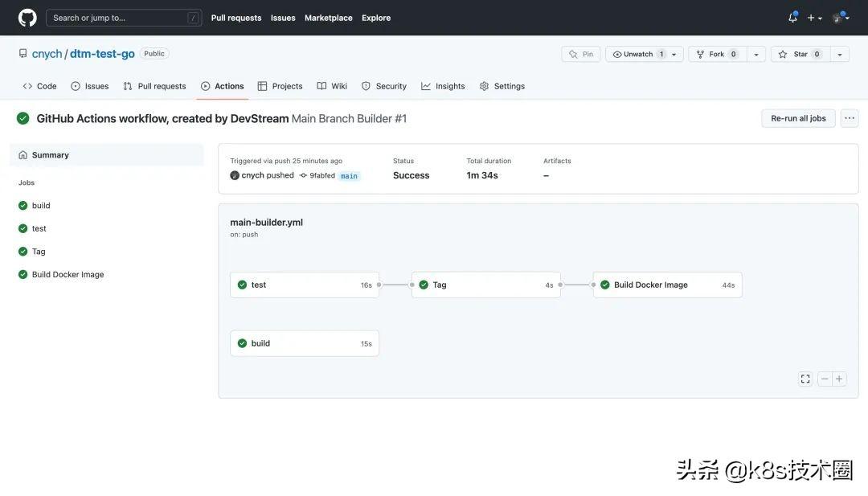
Task: Open the main branch label
Action: 349,176
